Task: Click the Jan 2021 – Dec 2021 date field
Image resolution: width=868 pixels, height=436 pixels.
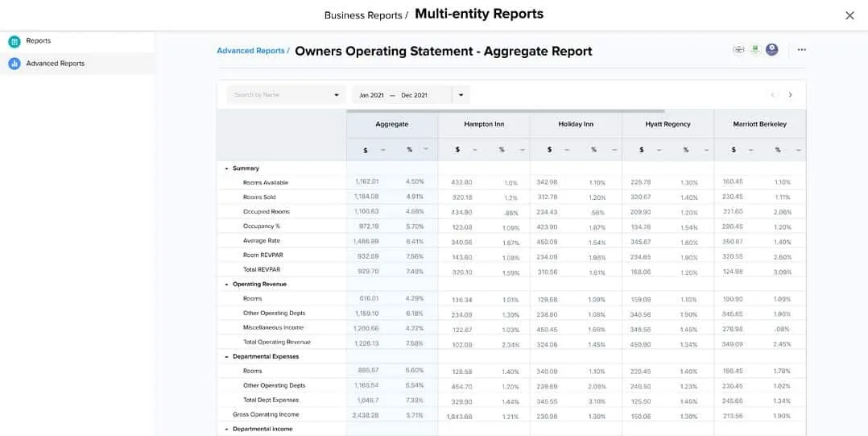Action: (x=402, y=95)
